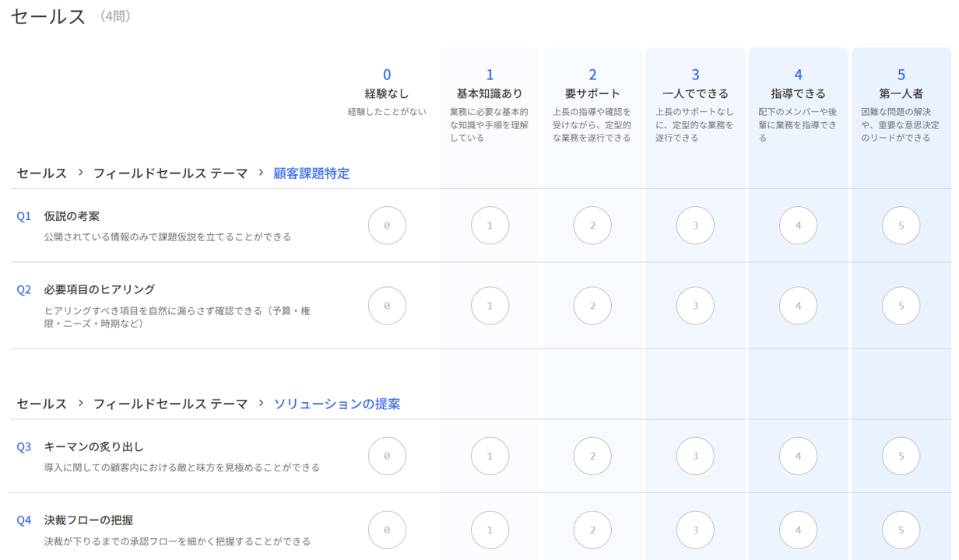Rate 仮説の考案 (Q1) as 3 一人でできる
This screenshot has width=959, height=560.
coord(695,225)
